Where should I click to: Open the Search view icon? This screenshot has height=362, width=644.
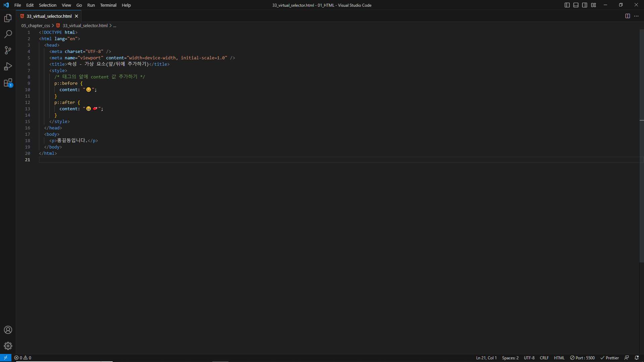click(8, 34)
